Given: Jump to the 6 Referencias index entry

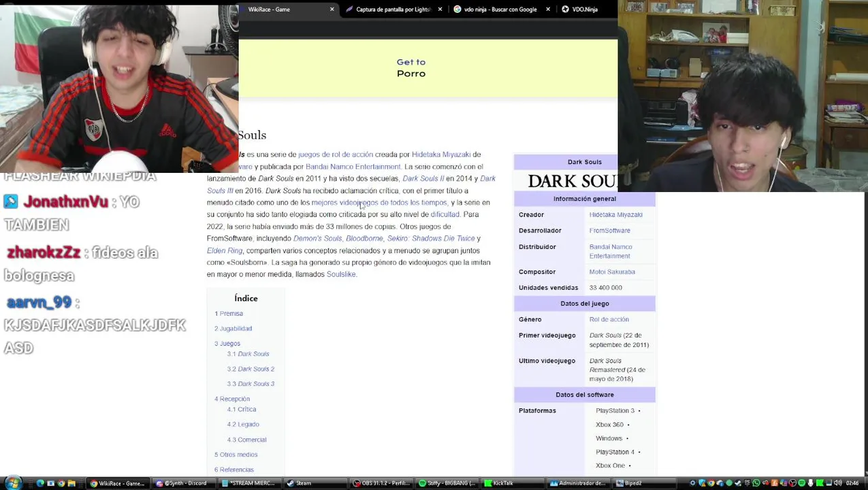Looking at the screenshot, I should click(x=234, y=470).
